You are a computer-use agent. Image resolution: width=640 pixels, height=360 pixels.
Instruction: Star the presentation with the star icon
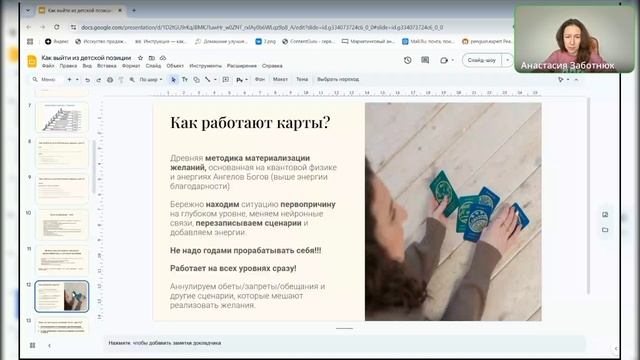pyautogui.click(x=140, y=58)
